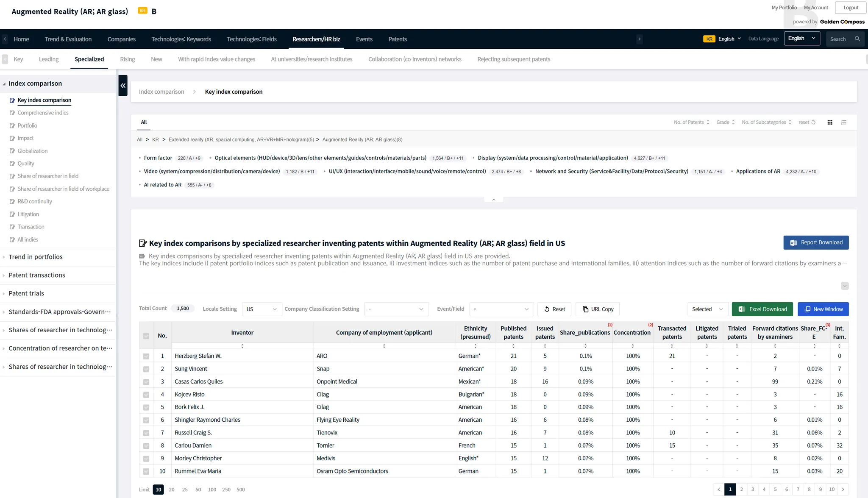Expand the Trend in portfolios section

click(x=36, y=257)
